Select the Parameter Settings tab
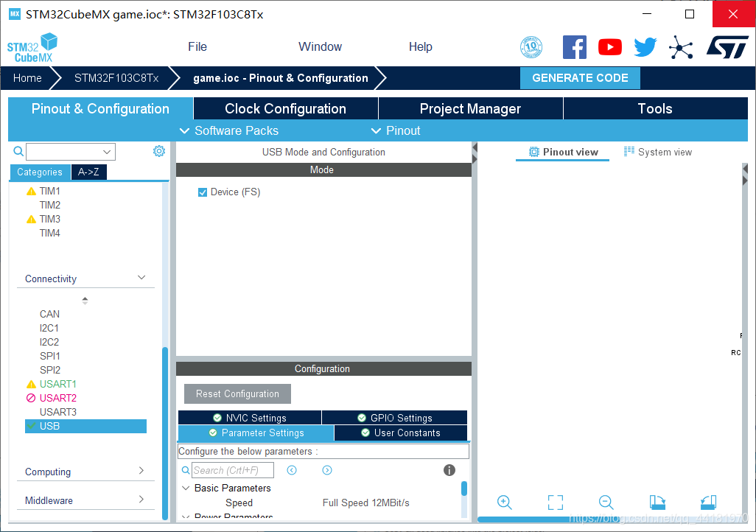Viewport: 756px width, 532px height. [x=256, y=433]
